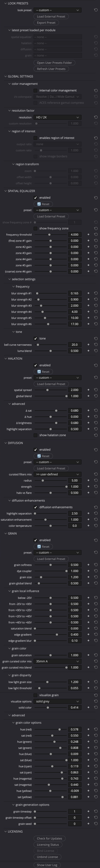This screenshot has width=100, height=868.
Task: Open the resolution HD / 2K dropdown
Action: (57, 117)
